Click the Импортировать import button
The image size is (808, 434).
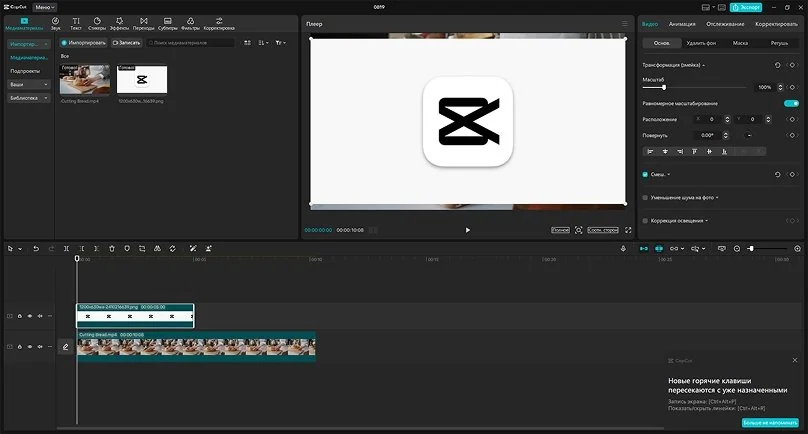pos(83,43)
